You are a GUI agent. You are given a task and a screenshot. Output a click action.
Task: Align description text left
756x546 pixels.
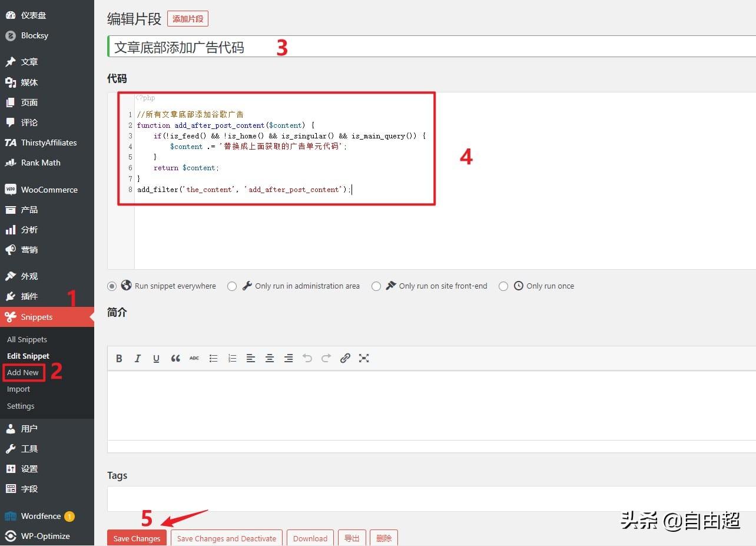click(251, 358)
